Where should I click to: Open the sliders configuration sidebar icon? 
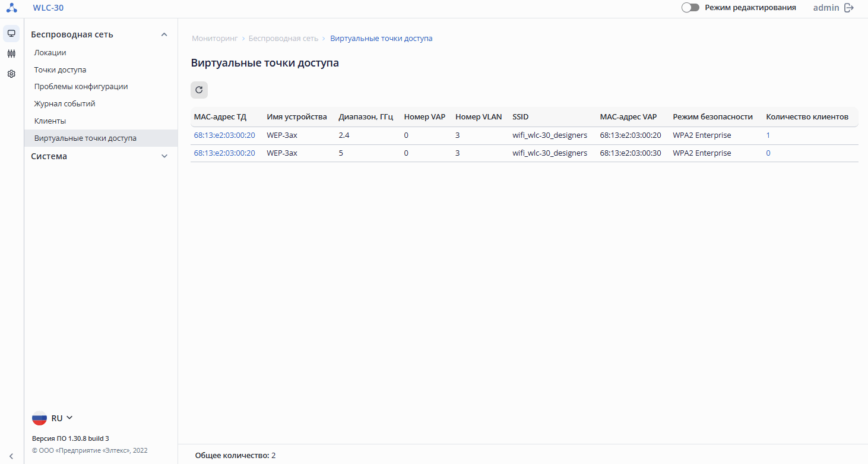point(11,53)
